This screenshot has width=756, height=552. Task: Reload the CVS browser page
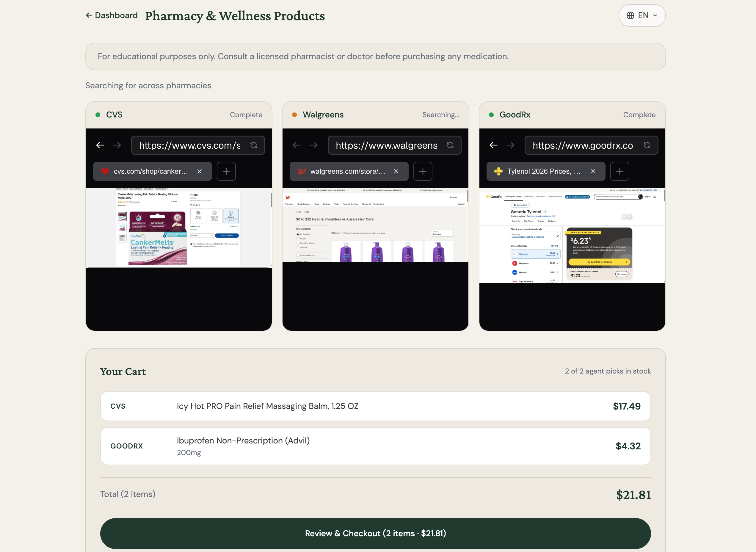[x=254, y=145]
